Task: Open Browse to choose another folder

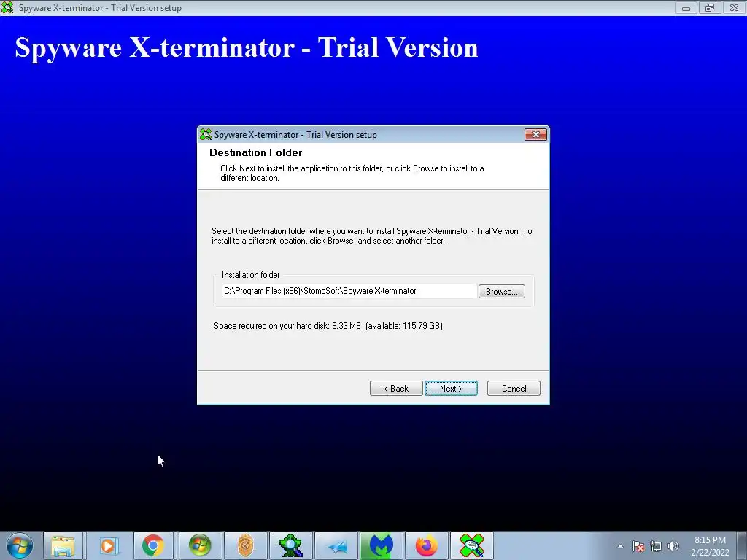Action: tap(502, 292)
